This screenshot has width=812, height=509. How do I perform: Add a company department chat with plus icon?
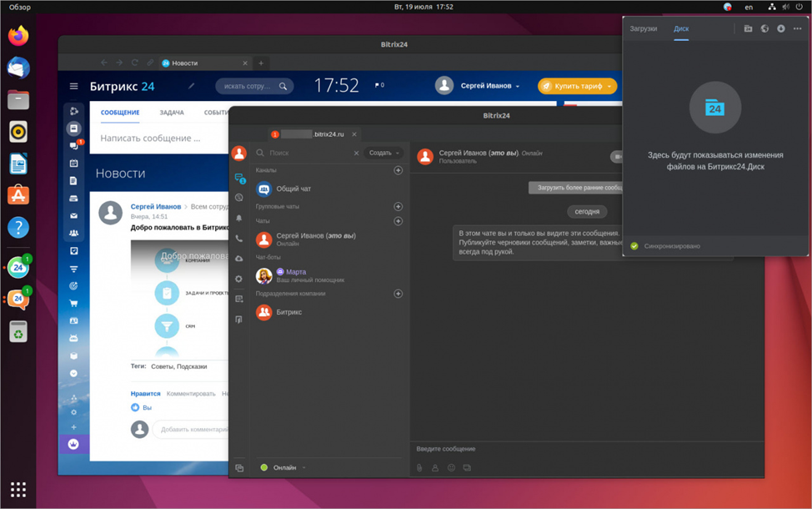click(x=398, y=294)
